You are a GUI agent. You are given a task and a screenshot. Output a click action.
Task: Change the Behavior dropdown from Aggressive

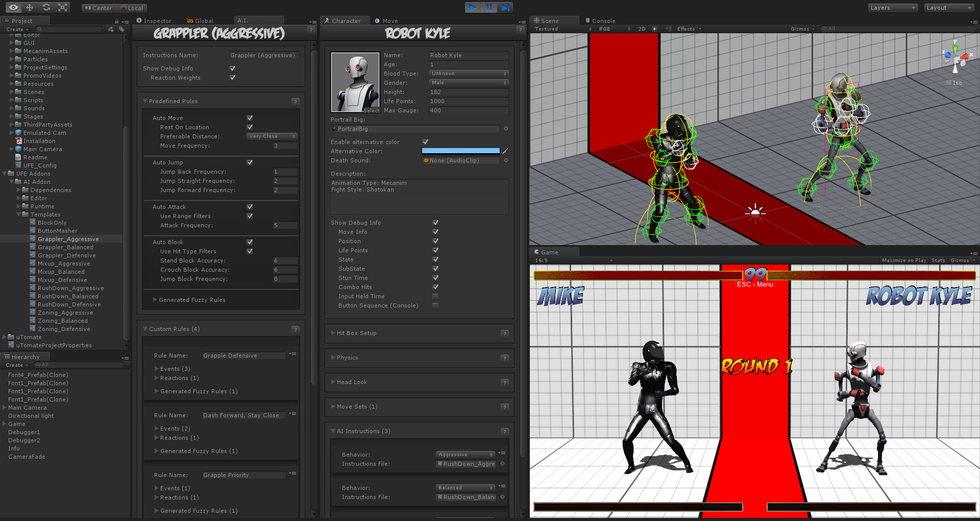[x=464, y=454]
